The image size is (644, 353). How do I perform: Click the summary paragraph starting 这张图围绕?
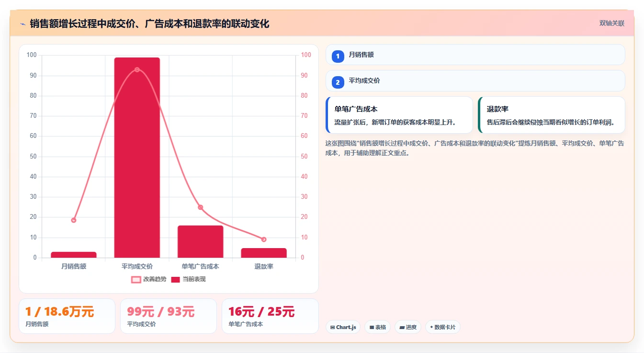point(475,148)
